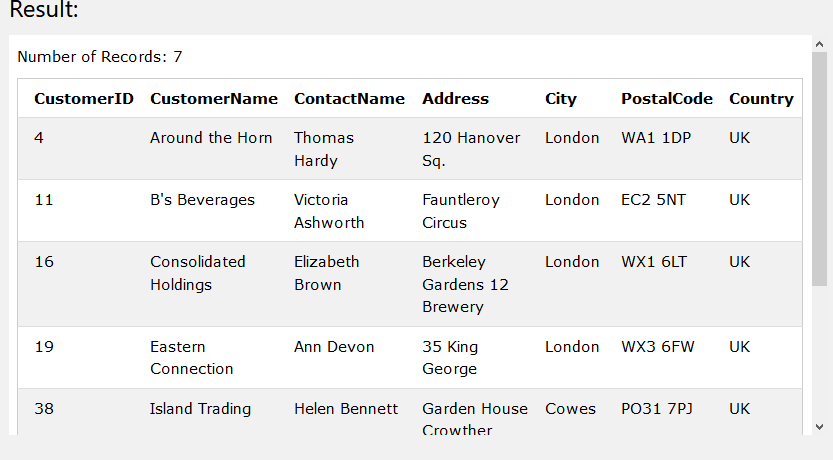Screen dimensions: 833x460
Task: Click the PostalCode column header
Action: [x=667, y=98]
